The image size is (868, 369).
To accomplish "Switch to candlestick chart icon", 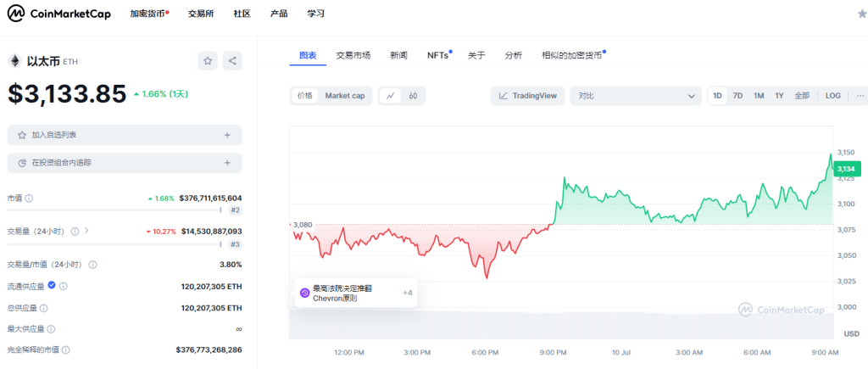I will (x=413, y=96).
